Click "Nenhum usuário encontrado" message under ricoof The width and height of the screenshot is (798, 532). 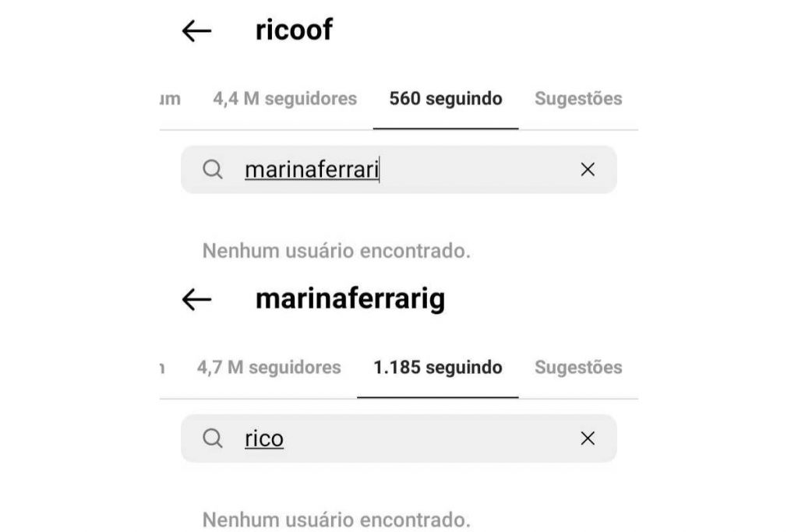click(336, 252)
